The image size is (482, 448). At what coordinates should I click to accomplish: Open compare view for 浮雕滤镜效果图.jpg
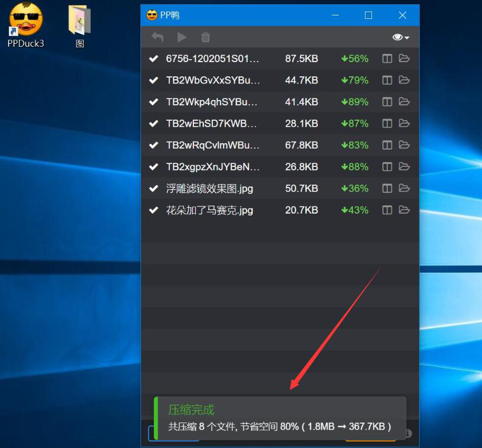click(386, 188)
